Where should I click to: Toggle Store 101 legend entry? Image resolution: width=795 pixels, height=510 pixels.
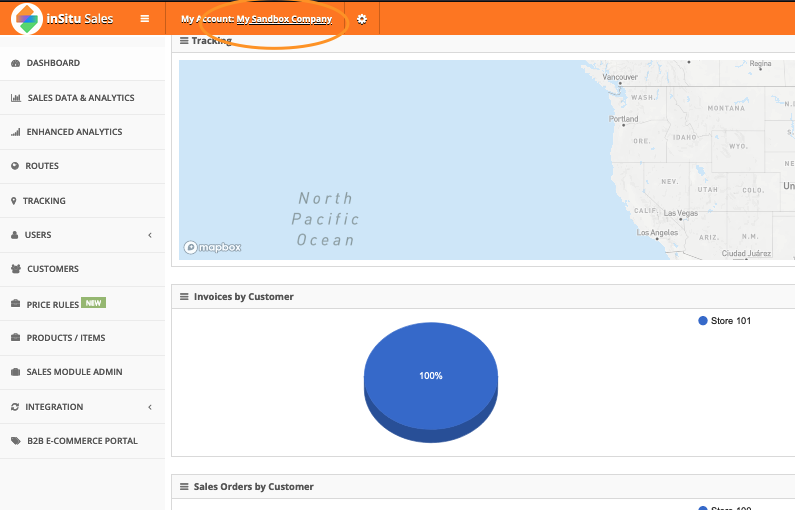pyautogui.click(x=729, y=321)
